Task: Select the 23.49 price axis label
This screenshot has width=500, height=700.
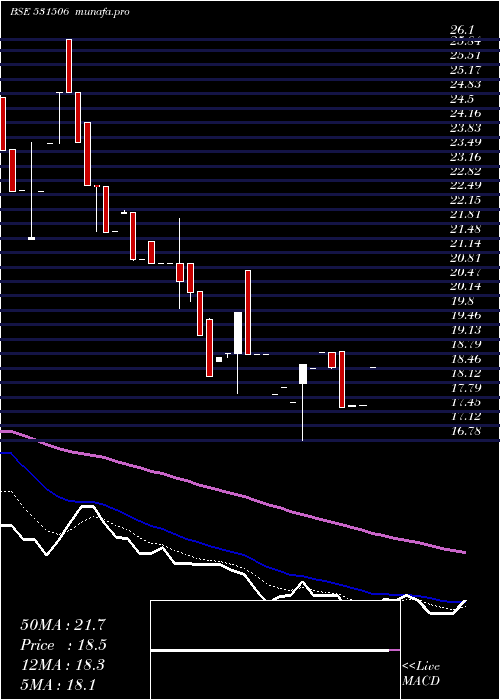Action: (x=466, y=142)
